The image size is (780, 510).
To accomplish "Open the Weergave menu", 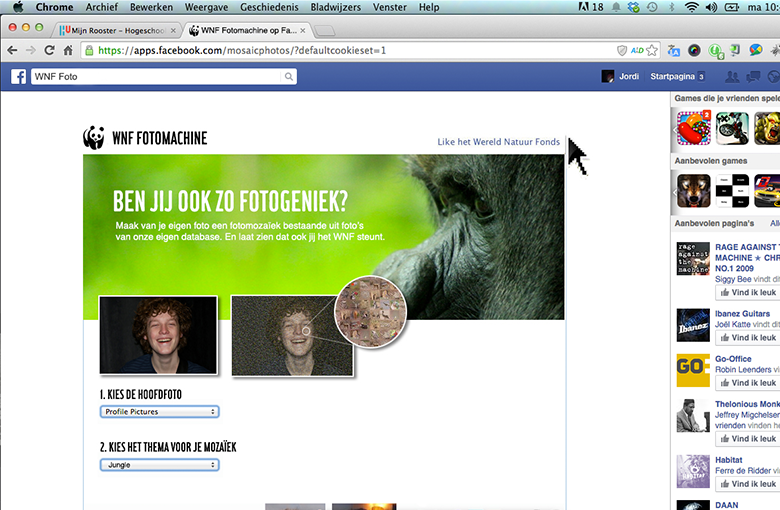I will coord(206,7).
